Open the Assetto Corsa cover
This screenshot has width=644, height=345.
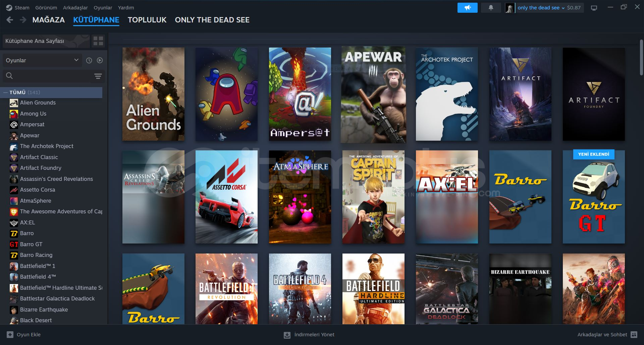(226, 197)
